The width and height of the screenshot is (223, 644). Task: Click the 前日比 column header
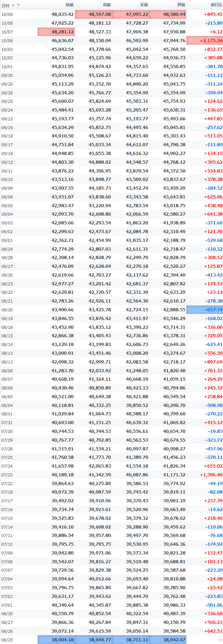(x=217, y=5)
